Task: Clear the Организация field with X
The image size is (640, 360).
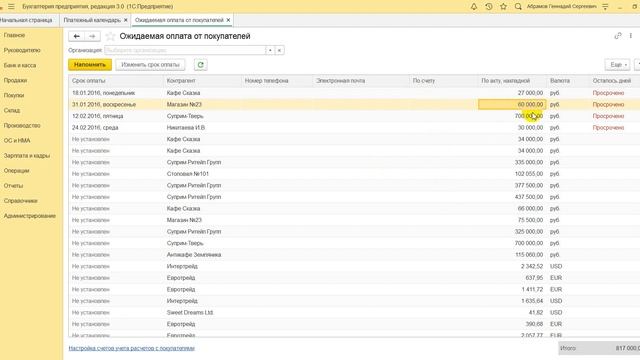Action: (279, 50)
